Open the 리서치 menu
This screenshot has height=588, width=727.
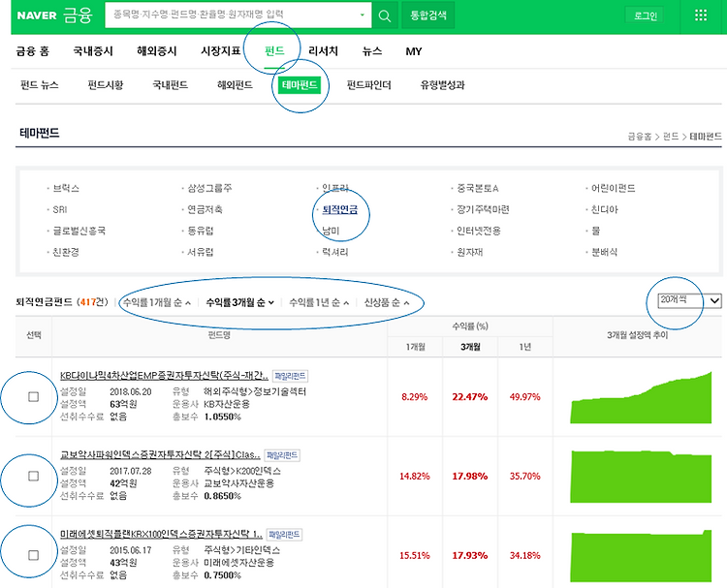tap(323, 51)
